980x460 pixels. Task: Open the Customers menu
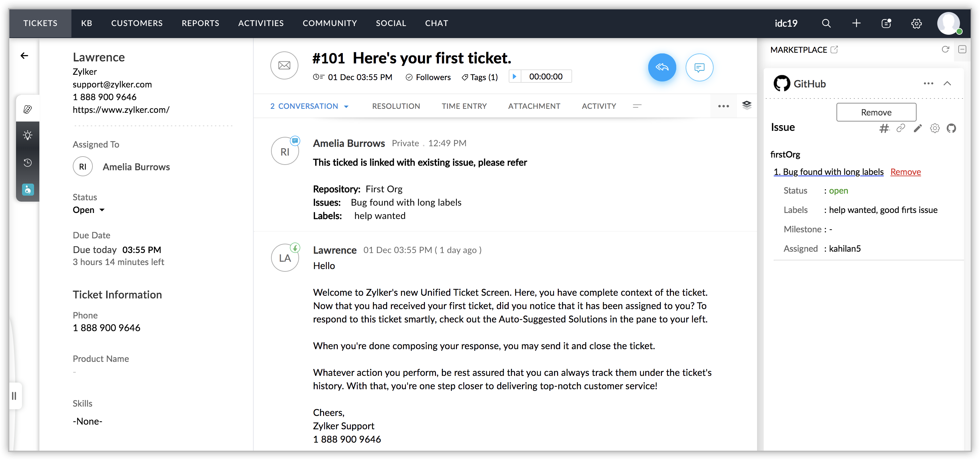tap(137, 23)
